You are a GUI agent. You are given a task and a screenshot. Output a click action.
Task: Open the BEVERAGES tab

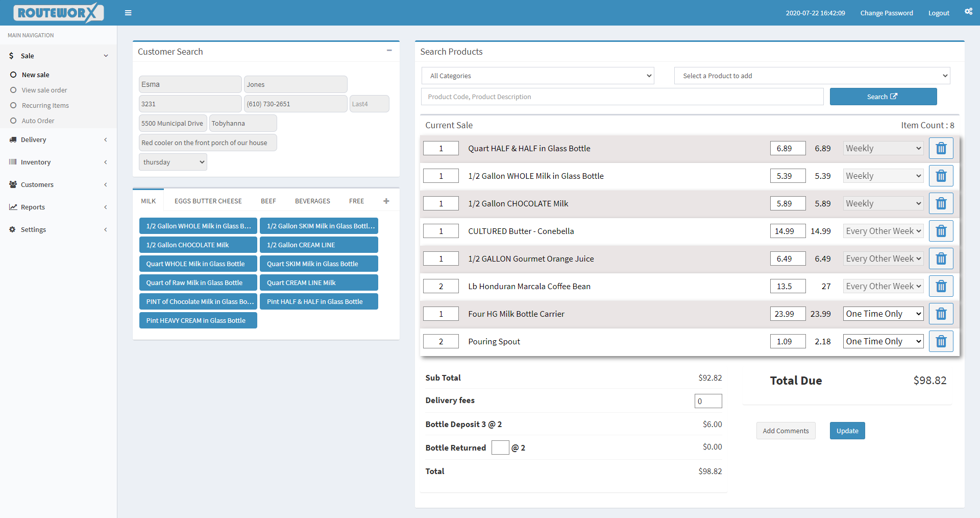coord(312,201)
